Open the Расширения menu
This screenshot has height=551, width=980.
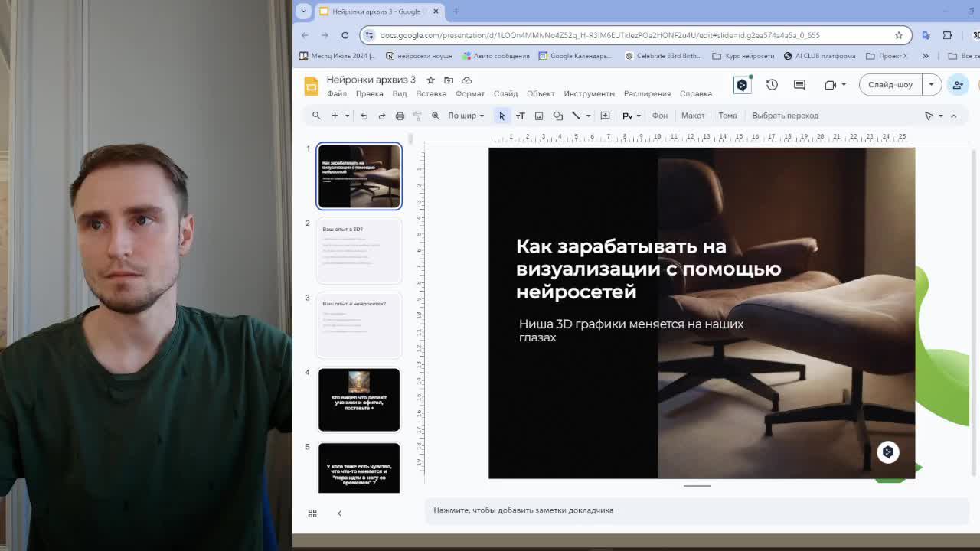(647, 93)
